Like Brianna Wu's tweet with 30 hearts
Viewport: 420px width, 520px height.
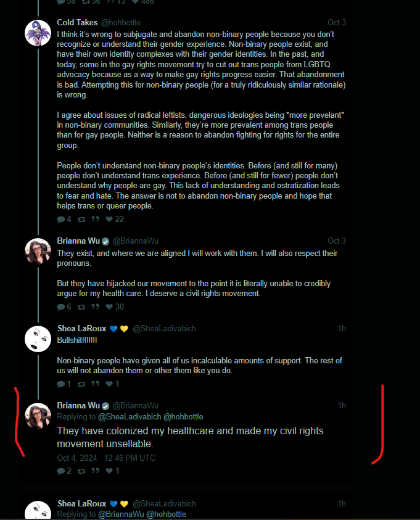tap(114, 307)
